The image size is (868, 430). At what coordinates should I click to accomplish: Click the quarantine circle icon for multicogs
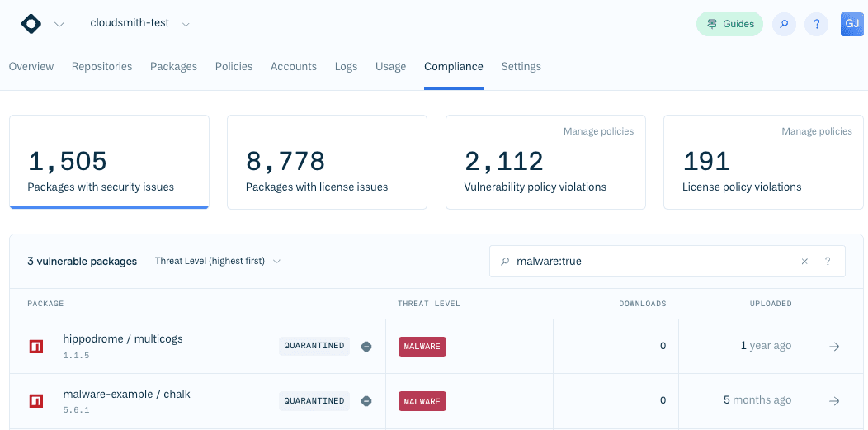point(366,347)
